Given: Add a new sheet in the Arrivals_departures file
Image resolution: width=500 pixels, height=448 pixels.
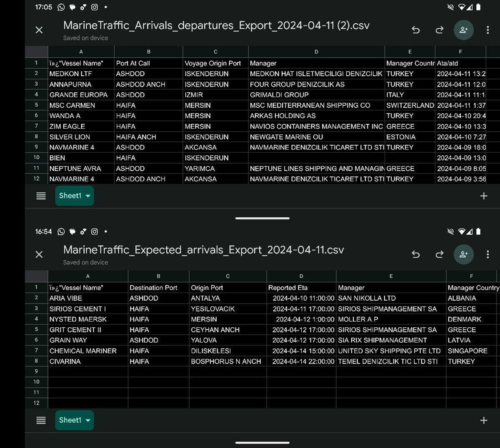Looking at the screenshot, I should click(484, 196).
